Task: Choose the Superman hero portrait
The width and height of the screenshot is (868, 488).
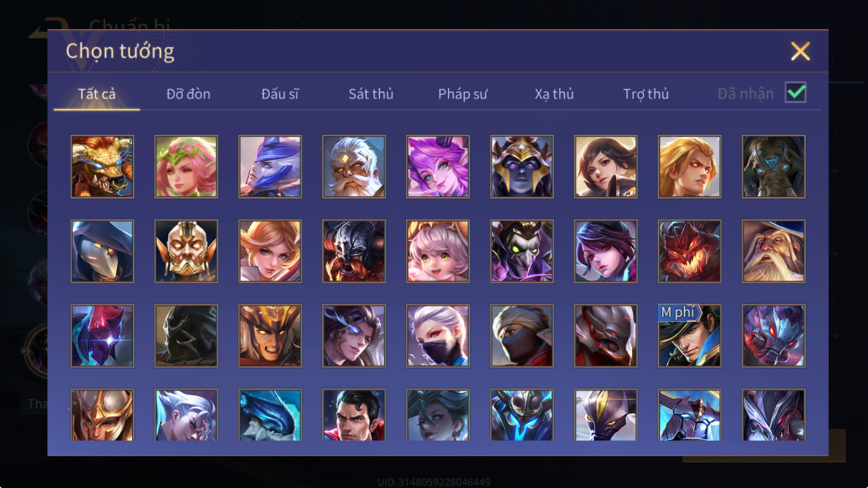Action: [x=354, y=415]
